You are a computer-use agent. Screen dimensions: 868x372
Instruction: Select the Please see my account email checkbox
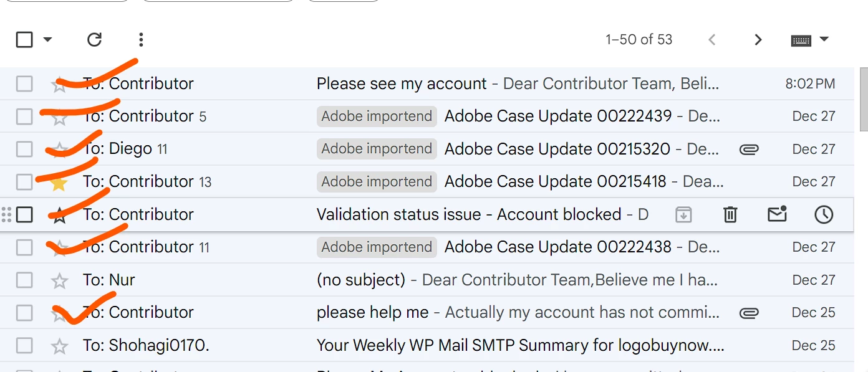click(24, 84)
